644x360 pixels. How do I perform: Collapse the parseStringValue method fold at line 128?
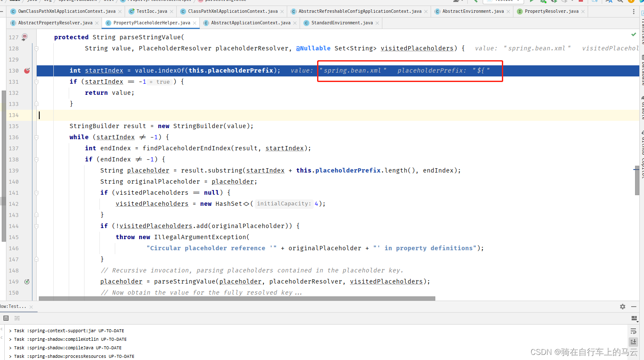[x=36, y=48]
